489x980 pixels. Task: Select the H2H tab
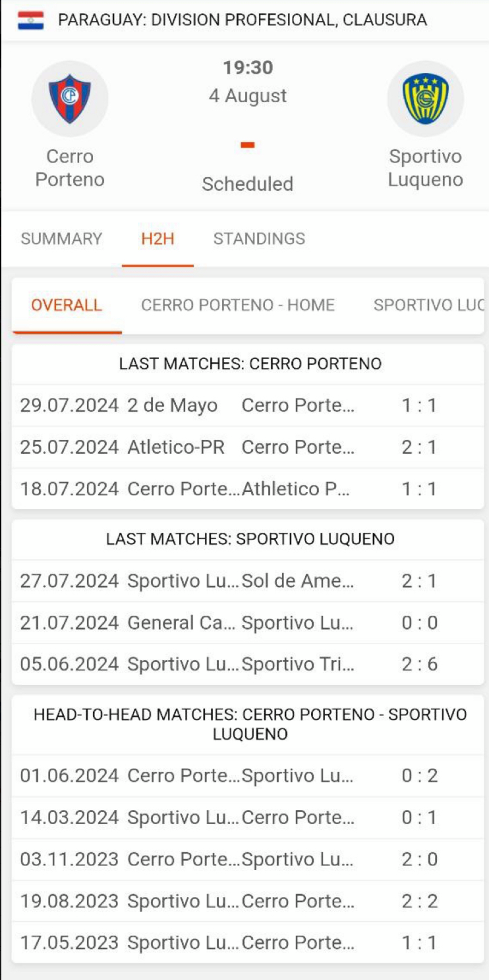pyautogui.click(x=158, y=238)
